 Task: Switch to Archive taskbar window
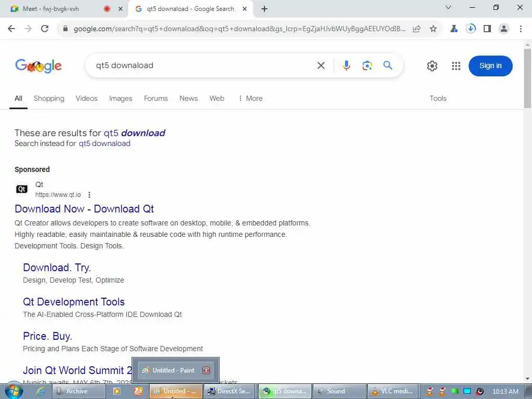[78, 391]
